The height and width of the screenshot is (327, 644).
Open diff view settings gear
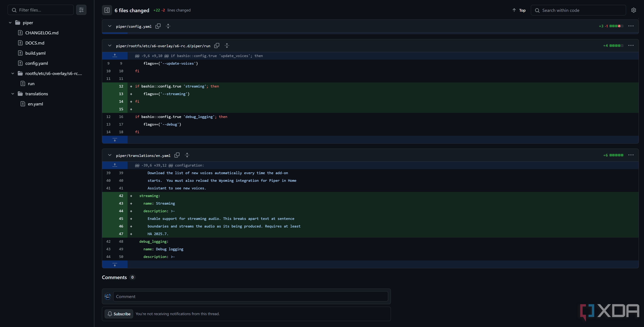click(634, 10)
